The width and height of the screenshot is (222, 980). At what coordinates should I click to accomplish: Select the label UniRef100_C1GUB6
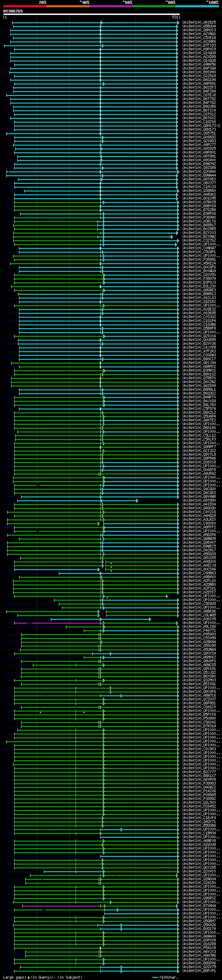tap(199, 324)
